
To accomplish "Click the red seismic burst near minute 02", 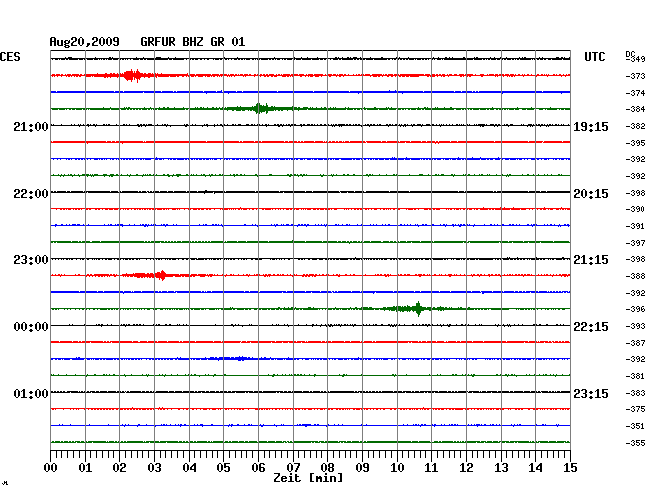I will 132,75.
